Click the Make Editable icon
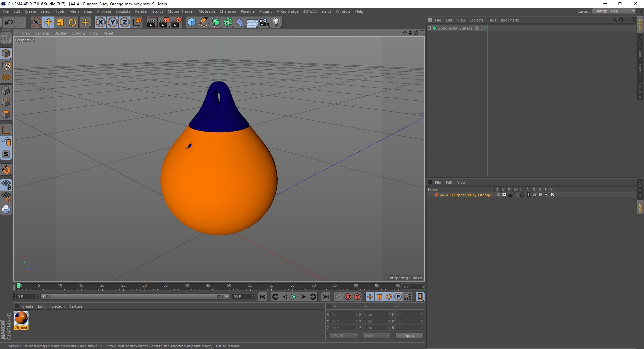The image size is (644, 349). click(6, 38)
